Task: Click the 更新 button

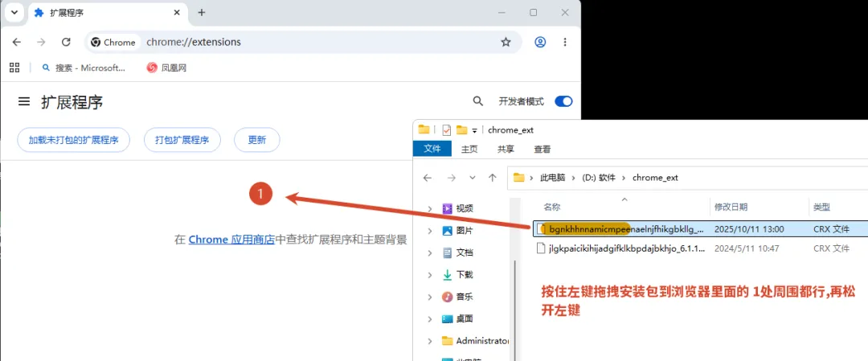Action: [x=257, y=140]
